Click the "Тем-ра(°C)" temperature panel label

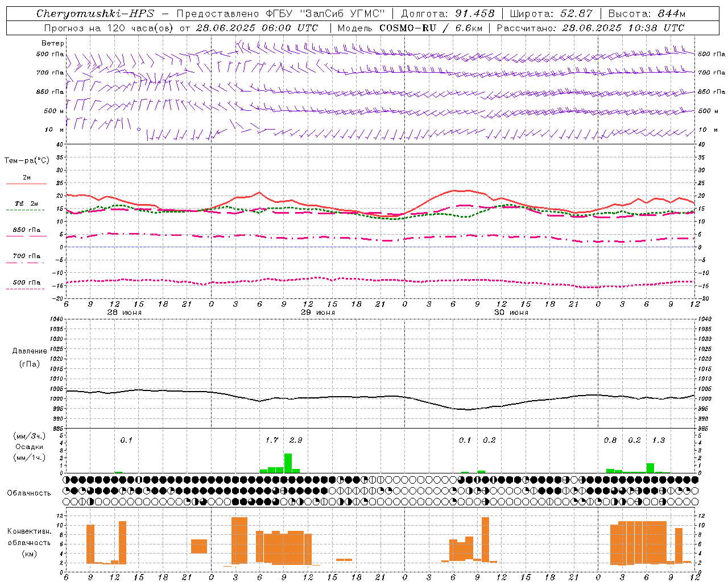[x=27, y=161]
